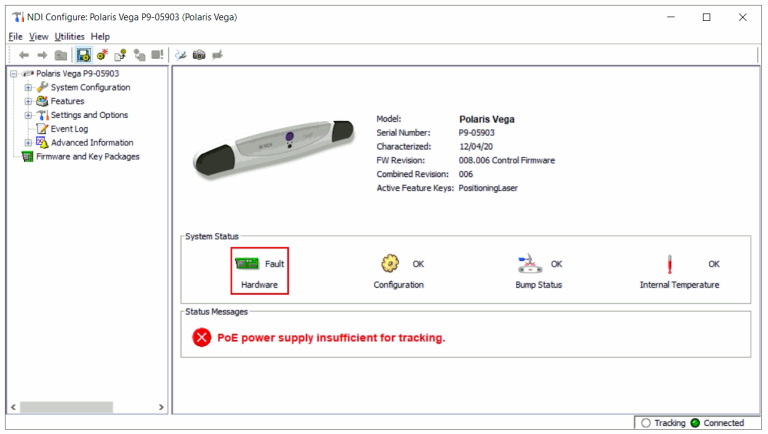The image size is (768, 434).
Task: Click the wrench icon beside System Configuration
Action: [43, 87]
